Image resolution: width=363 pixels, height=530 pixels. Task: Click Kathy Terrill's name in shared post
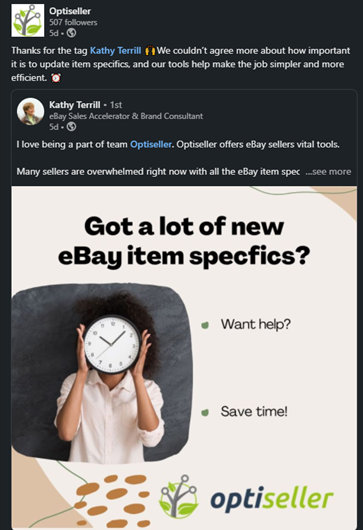click(x=74, y=105)
